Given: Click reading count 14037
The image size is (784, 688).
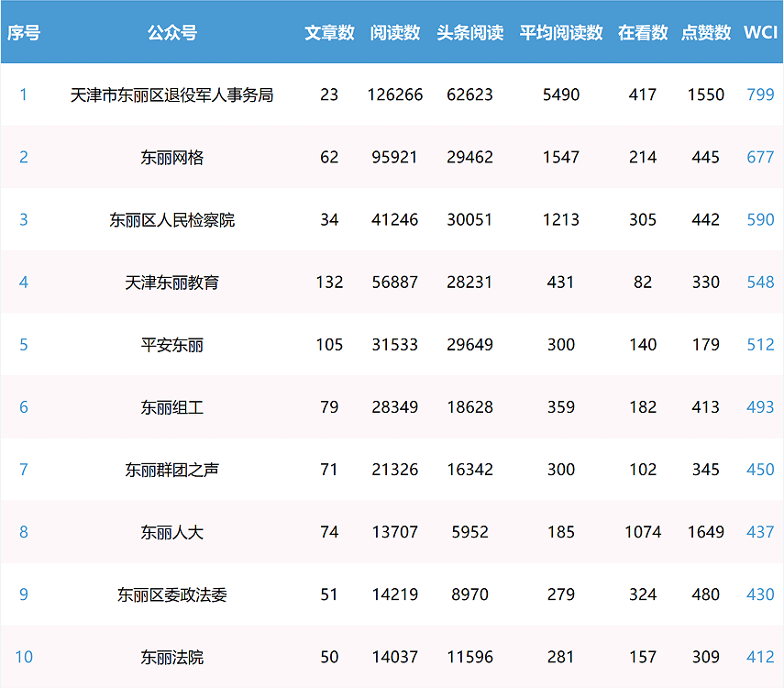Looking at the screenshot, I should (395, 658).
